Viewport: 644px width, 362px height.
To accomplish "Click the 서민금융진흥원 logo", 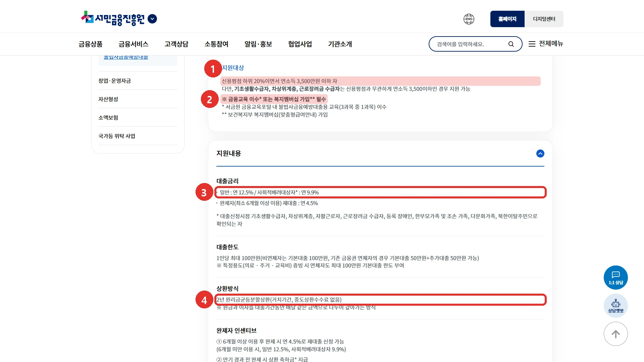I will coord(113,19).
